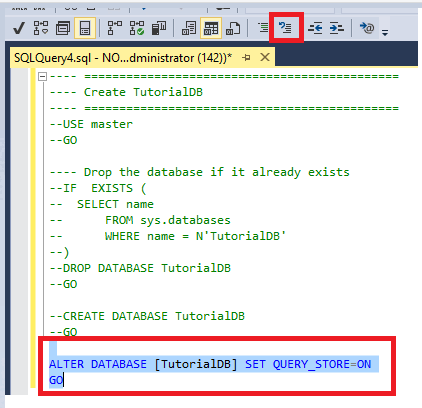Toggle IntelliSense Enabled button
This screenshot has height=408, width=422.
pos(85,28)
